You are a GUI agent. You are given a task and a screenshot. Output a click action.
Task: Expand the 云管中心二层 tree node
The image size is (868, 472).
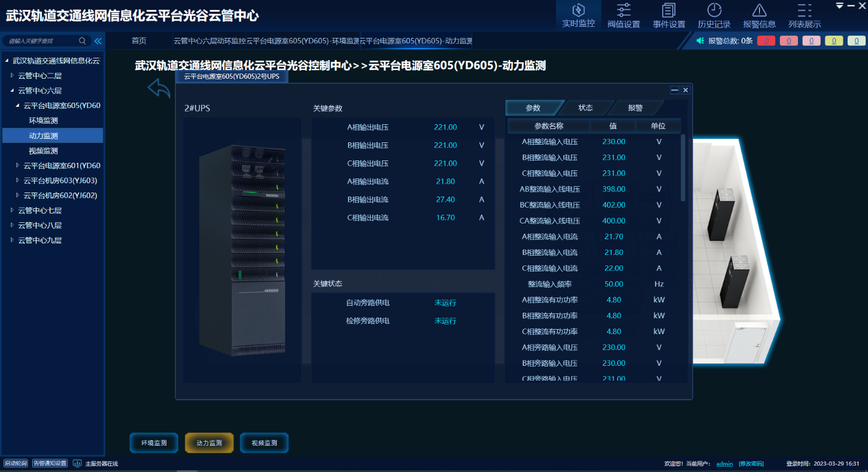click(12, 75)
